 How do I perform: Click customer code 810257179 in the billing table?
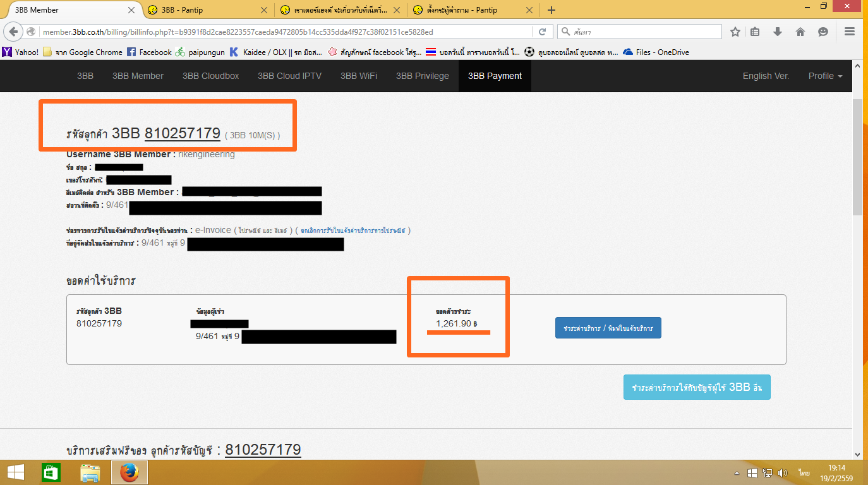click(x=99, y=323)
